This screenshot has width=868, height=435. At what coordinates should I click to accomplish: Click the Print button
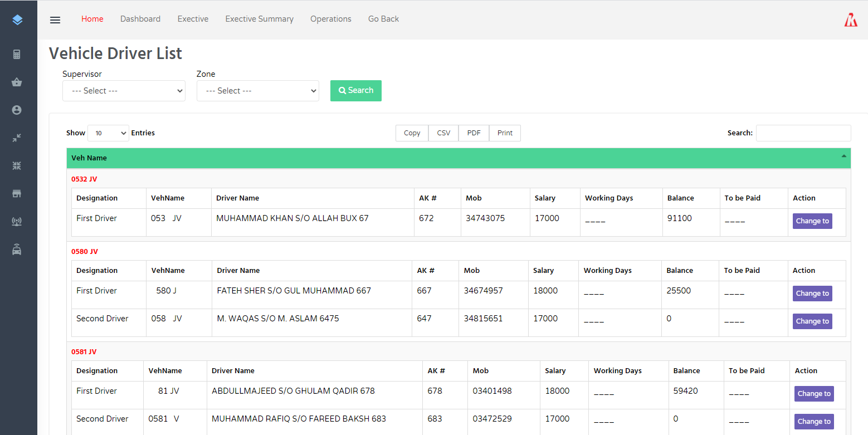[x=505, y=133]
